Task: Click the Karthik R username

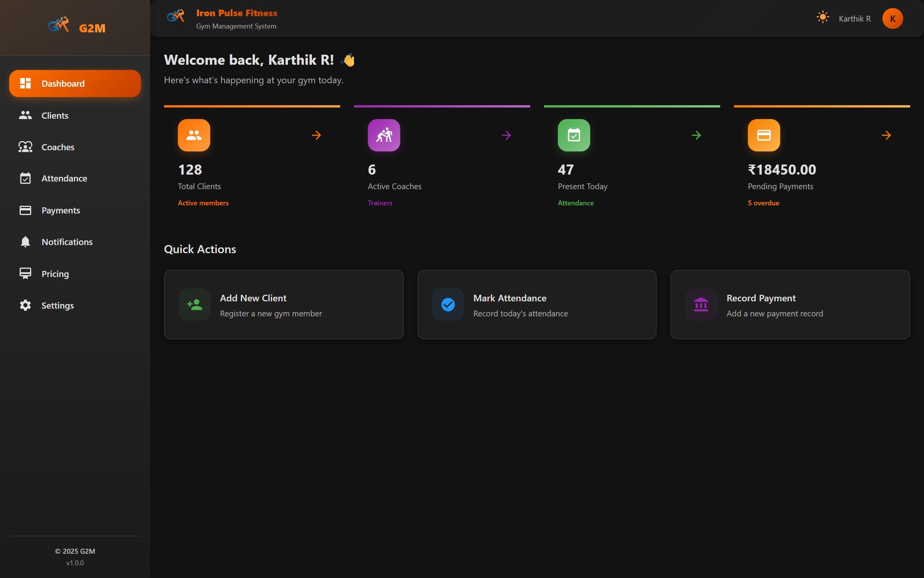Action: click(x=855, y=18)
